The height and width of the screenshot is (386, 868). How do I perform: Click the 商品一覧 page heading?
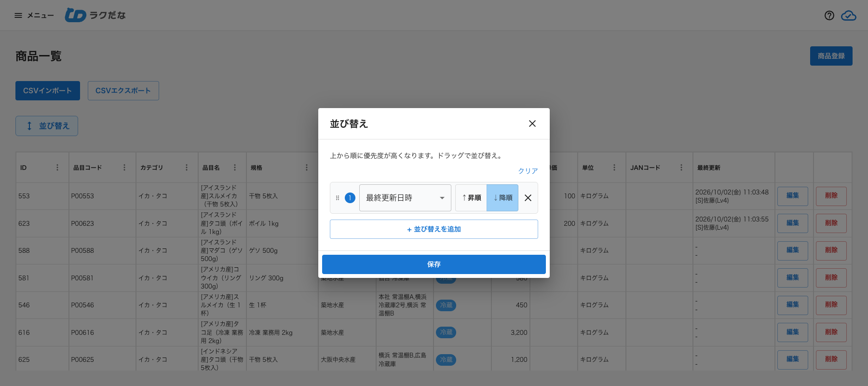[x=39, y=56]
